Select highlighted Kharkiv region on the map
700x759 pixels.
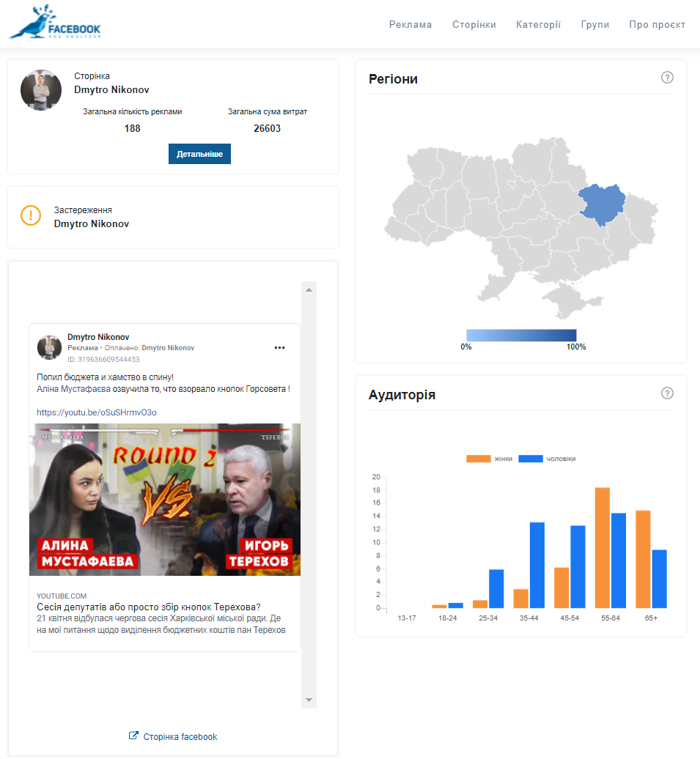[x=604, y=204]
